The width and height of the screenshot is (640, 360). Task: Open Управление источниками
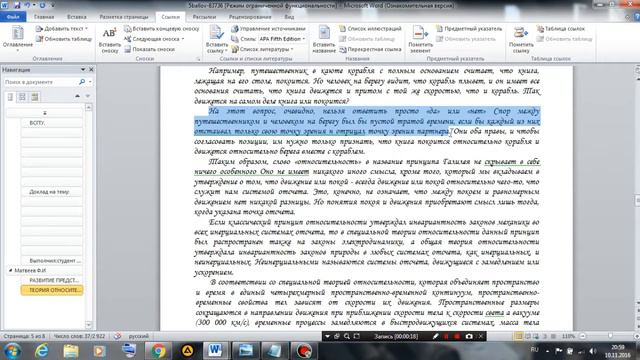click(269, 29)
